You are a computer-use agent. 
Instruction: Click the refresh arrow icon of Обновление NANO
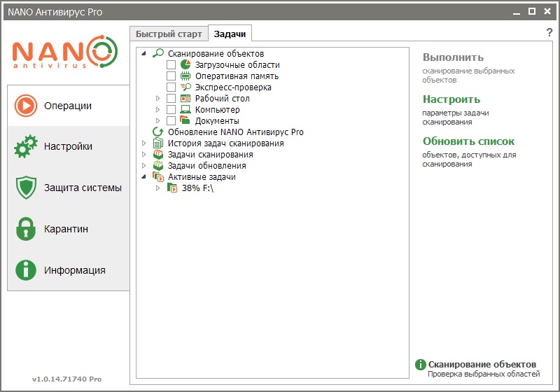coord(158,132)
